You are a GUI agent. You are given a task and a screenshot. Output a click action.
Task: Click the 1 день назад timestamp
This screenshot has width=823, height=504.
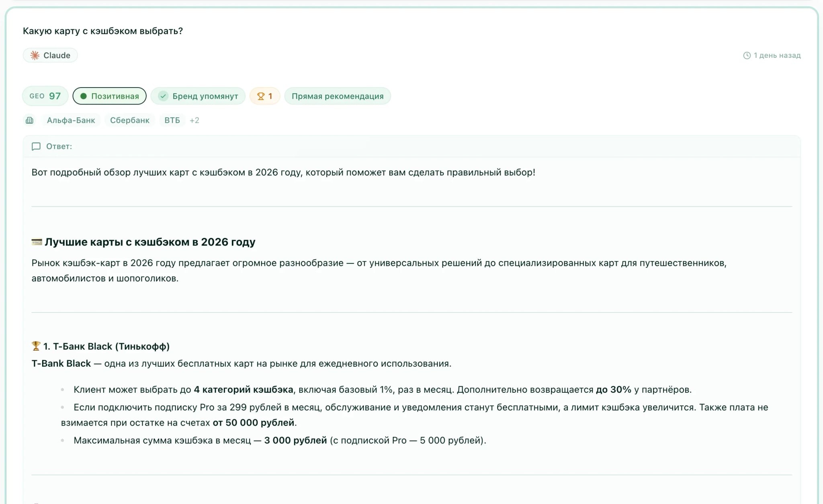click(x=777, y=55)
